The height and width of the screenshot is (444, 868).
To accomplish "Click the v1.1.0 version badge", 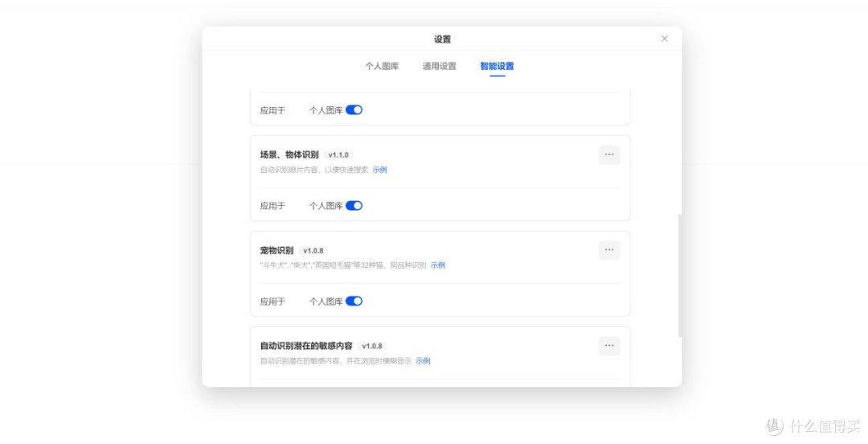I will [x=339, y=155].
